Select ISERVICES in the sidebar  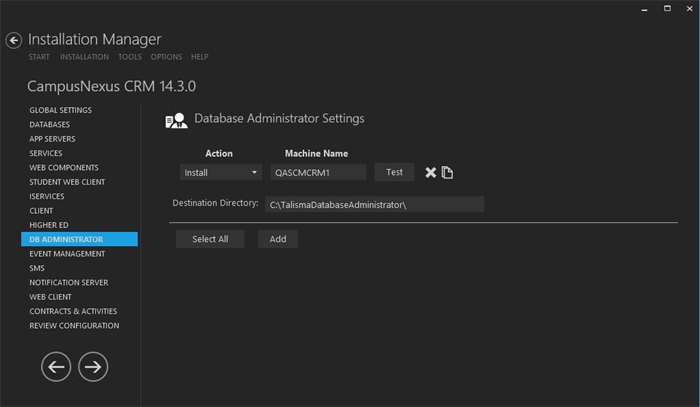point(46,196)
